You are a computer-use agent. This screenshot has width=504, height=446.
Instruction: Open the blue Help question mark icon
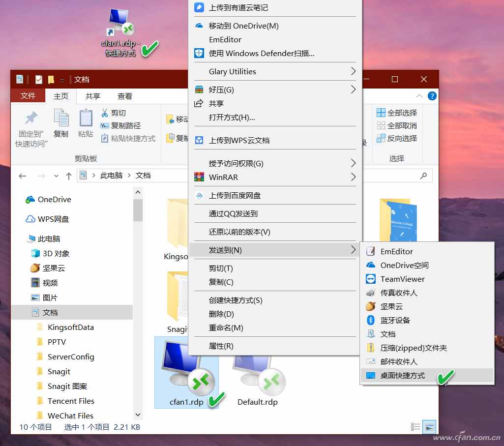(432, 96)
